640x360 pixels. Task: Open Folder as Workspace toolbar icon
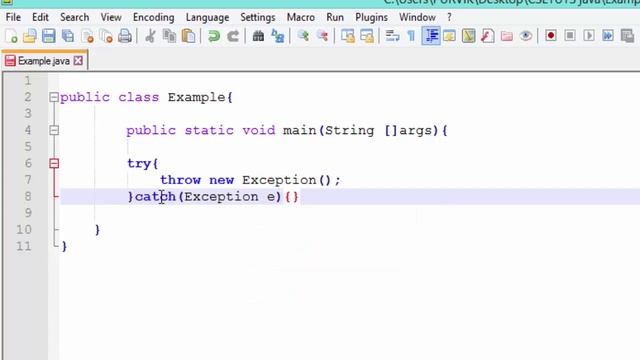(507, 36)
